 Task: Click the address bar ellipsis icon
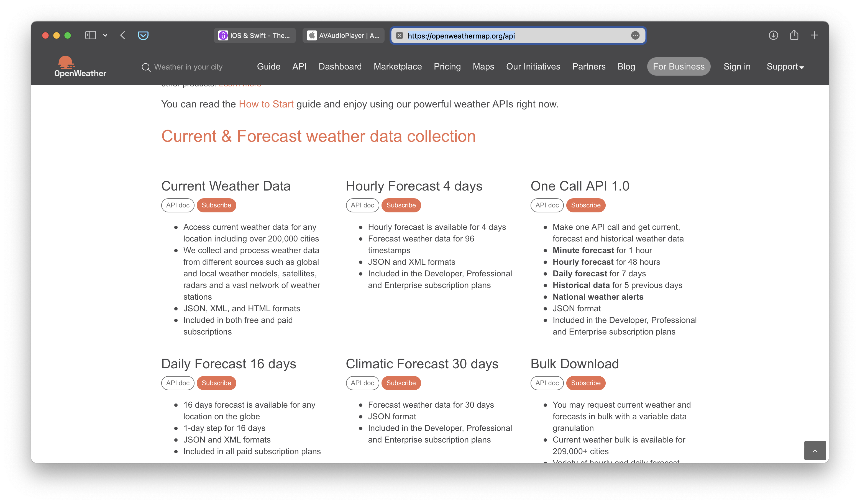[x=635, y=35]
